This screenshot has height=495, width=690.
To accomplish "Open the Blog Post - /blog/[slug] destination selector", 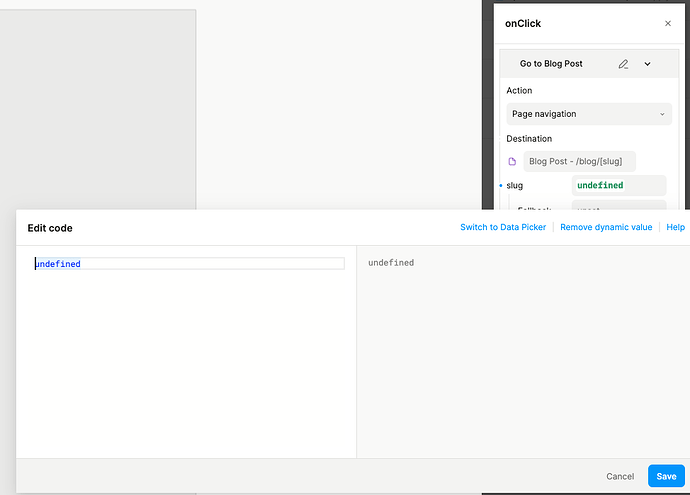I will click(x=579, y=161).
